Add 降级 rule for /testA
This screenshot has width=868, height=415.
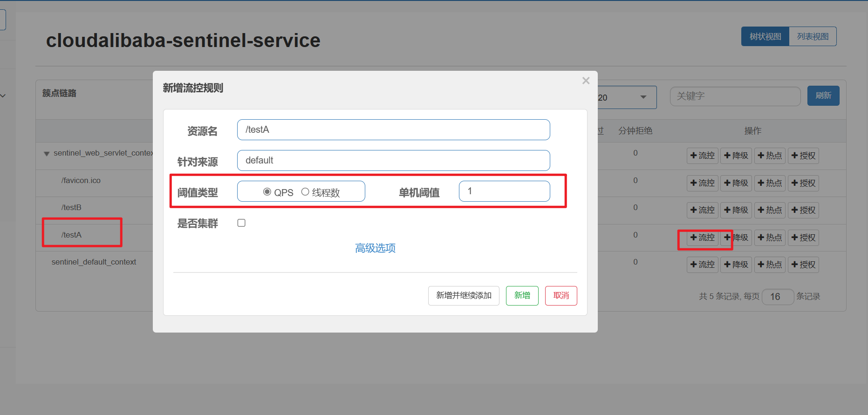pos(736,238)
